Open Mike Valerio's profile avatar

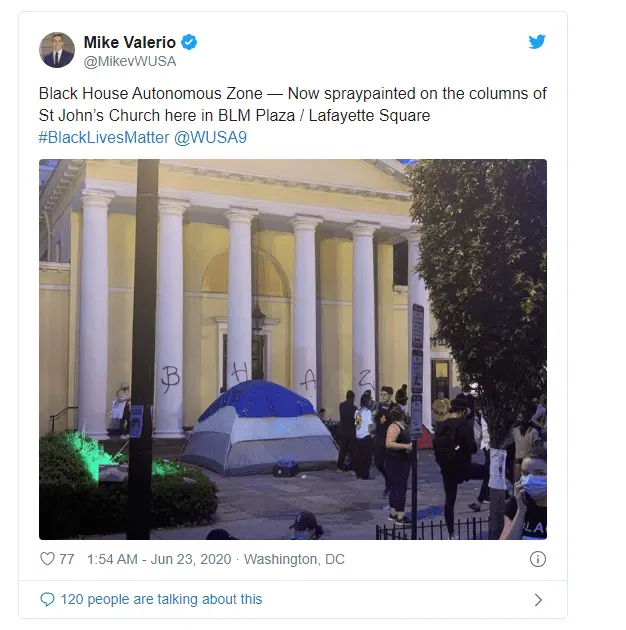[x=57, y=50]
